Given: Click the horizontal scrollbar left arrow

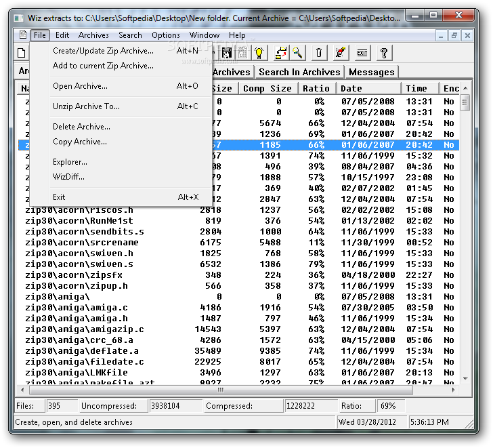Looking at the screenshot, I should pyautogui.click(x=22, y=390).
